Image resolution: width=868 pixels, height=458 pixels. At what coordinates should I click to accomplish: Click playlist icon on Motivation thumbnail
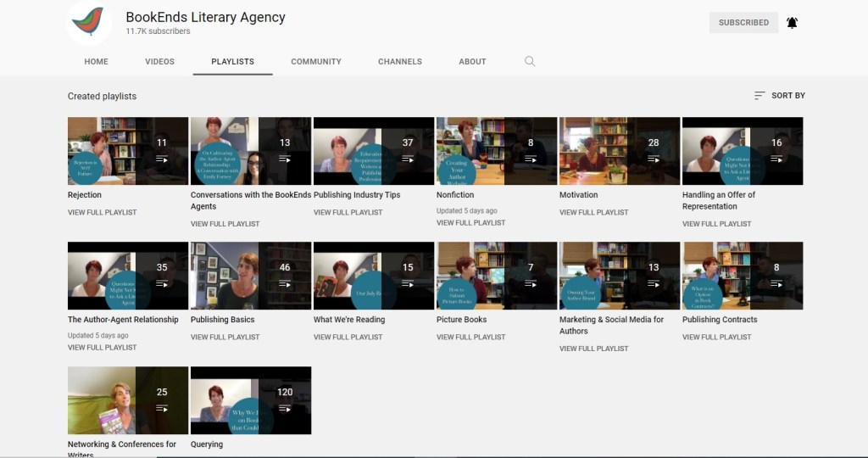[654, 159]
